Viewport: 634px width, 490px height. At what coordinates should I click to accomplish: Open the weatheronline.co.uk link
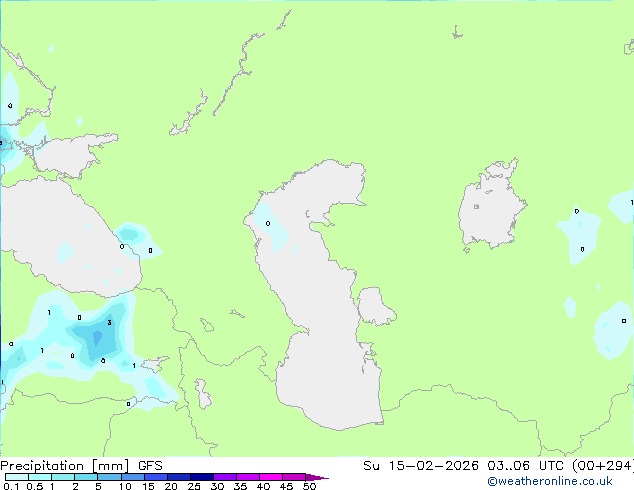point(550,481)
